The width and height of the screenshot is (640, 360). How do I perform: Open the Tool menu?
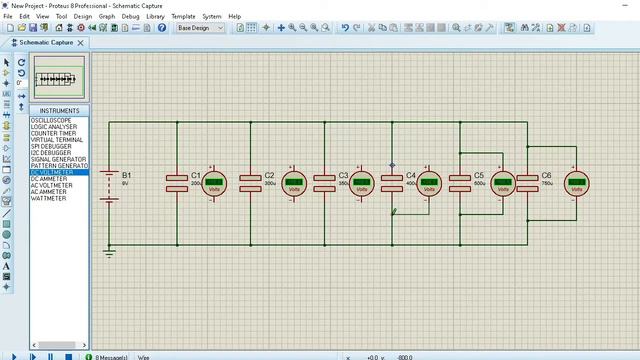point(61,16)
